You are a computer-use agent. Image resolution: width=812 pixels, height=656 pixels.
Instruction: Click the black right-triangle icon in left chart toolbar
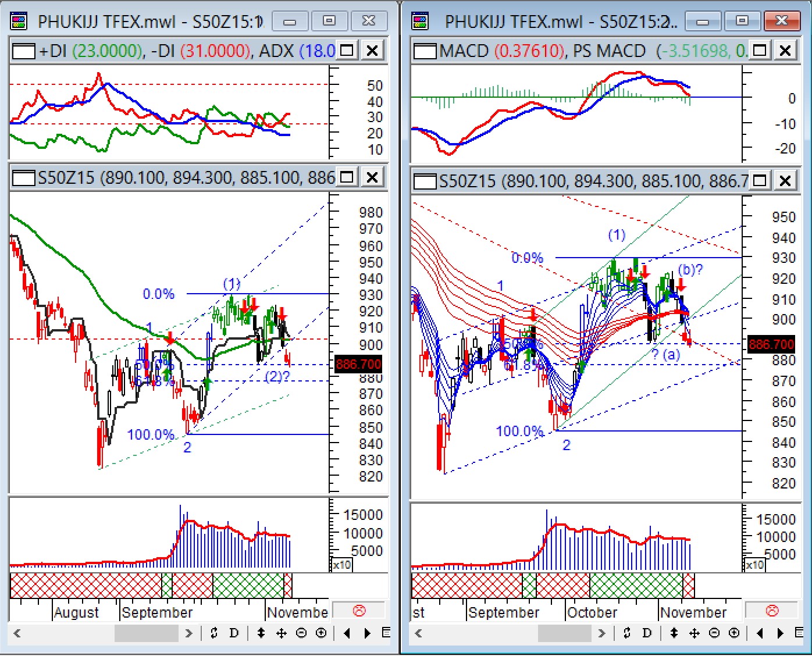367,633
